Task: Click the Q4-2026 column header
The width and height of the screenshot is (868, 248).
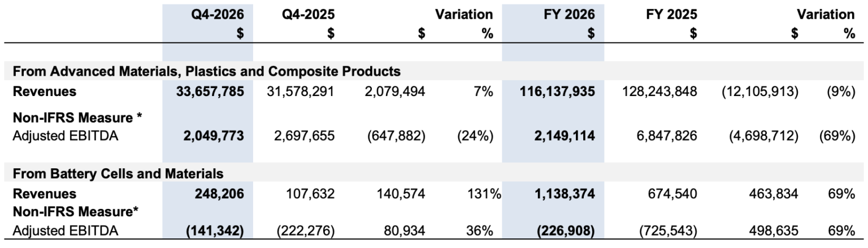Action: (x=218, y=14)
